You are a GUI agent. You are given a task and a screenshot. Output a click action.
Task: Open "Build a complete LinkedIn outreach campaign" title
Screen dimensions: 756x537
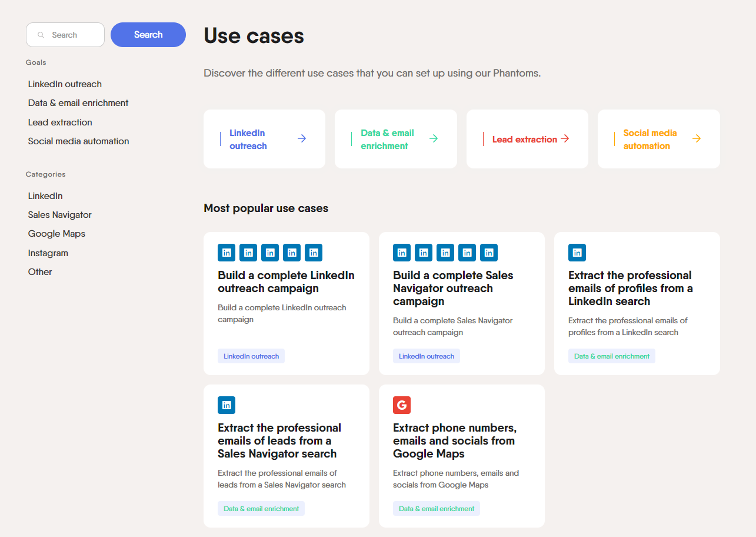click(x=286, y=281)
